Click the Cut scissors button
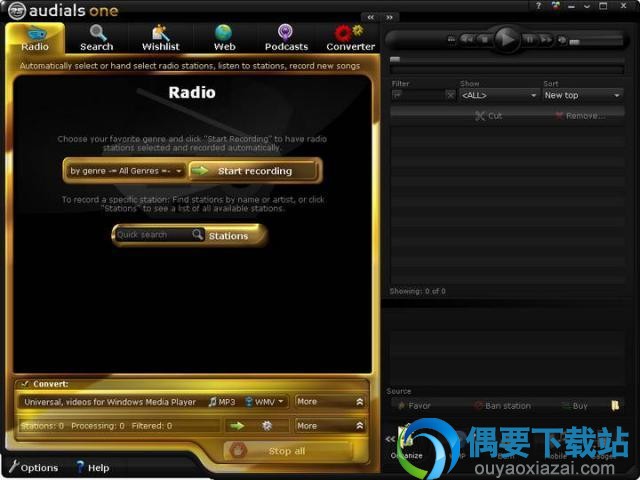 pos(489,116)
